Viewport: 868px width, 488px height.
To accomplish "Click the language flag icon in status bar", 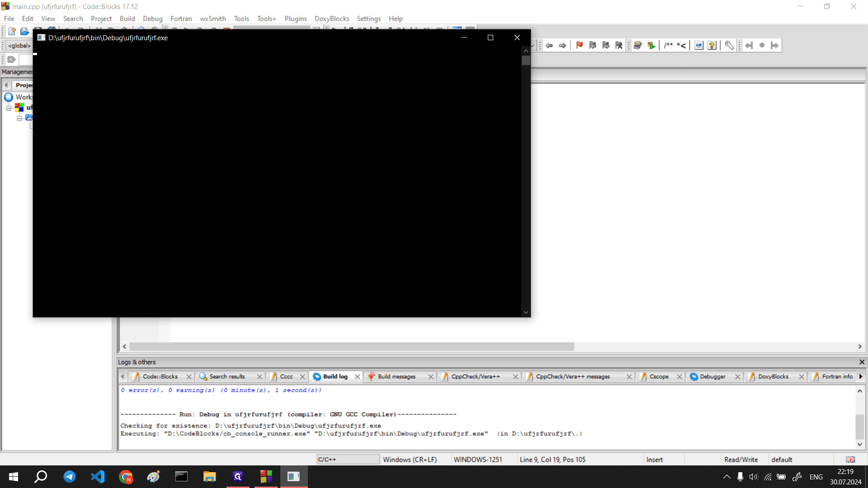I will [x=850, y=460].
